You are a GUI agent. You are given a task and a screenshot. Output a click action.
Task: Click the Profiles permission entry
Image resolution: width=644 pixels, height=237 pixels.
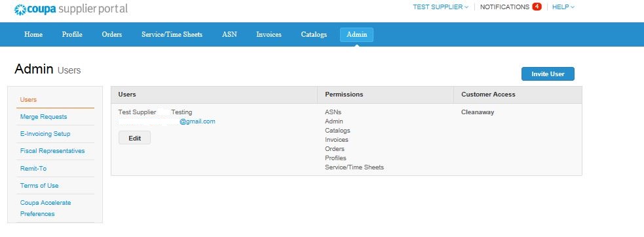[x=335, y=158]
